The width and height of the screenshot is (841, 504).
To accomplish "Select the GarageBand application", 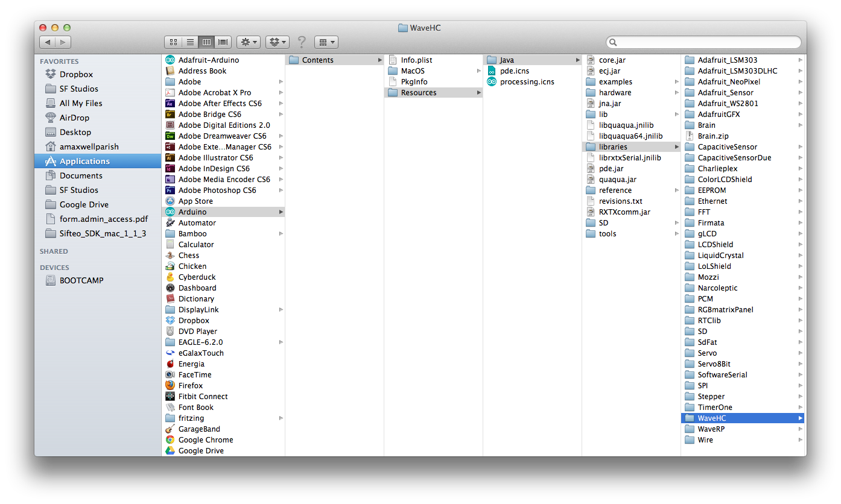I will point(223,429).
